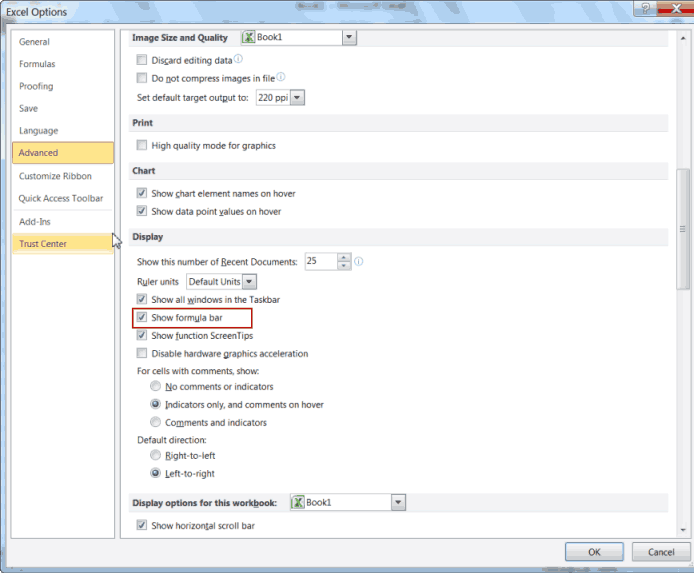Click Cancel to discard changes

pyautogui.click(x=661, y=552)
